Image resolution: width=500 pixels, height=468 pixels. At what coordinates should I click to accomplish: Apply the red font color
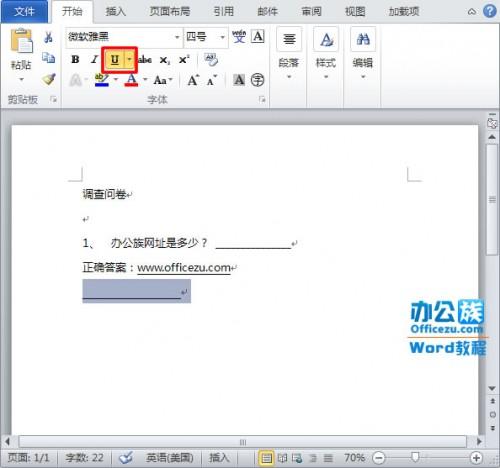click(131, 80)
